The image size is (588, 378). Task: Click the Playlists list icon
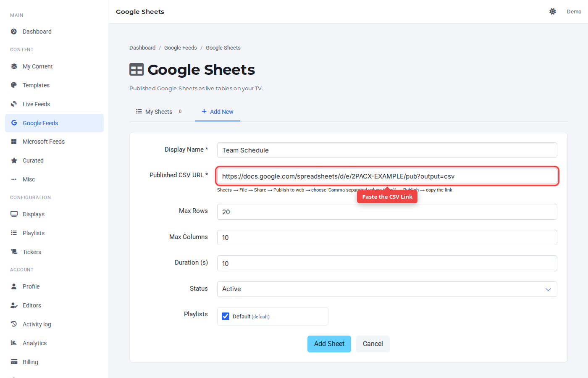tap(14, 233)
